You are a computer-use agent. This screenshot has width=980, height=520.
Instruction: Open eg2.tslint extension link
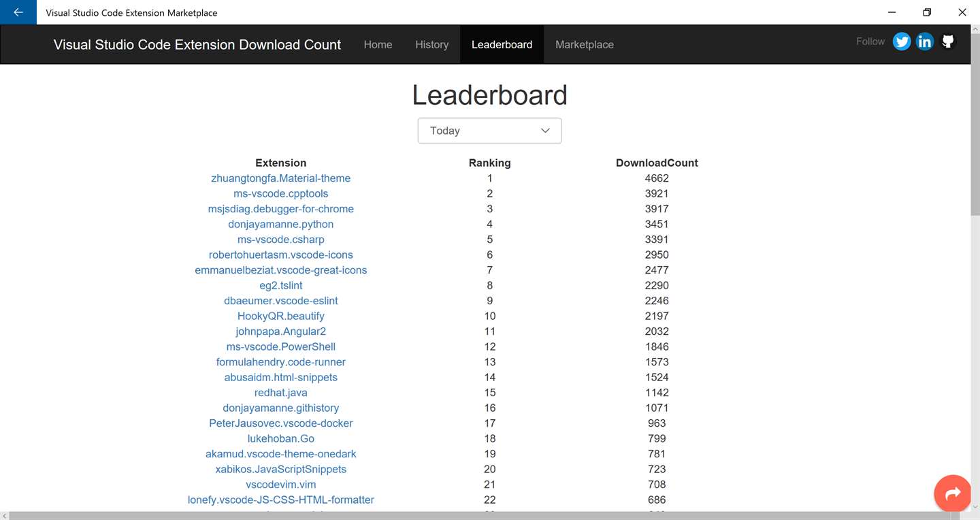tap(281, 285)
